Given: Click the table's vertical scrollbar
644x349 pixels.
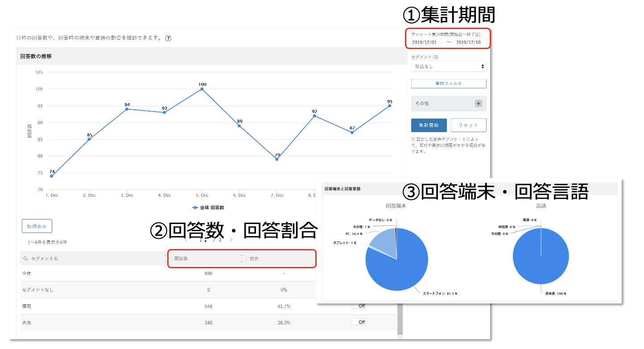Looking at the screenshot, I should [x=400, y=319].
